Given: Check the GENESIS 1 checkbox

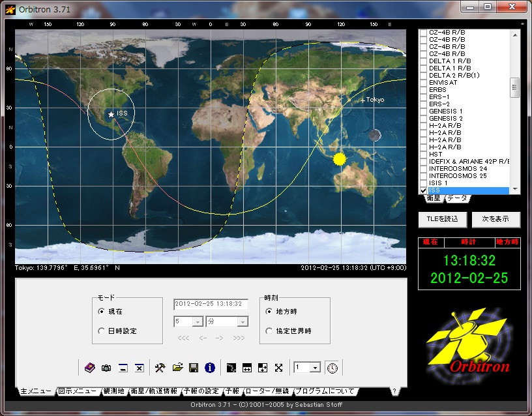Looking at the screenshot, I should coord(423,111).
